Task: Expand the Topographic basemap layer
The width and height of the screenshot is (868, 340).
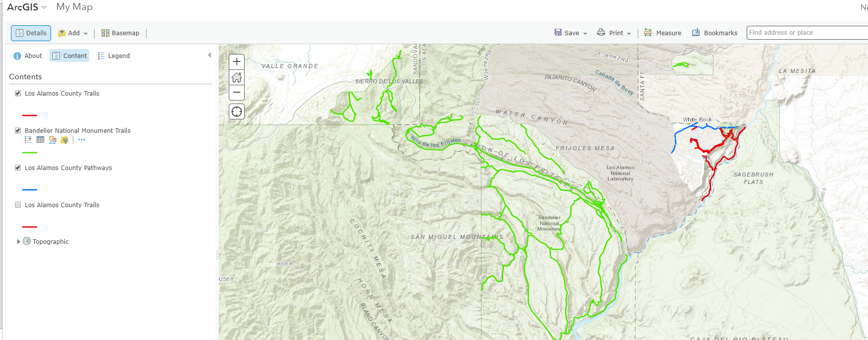Action: tap(19, 241)
